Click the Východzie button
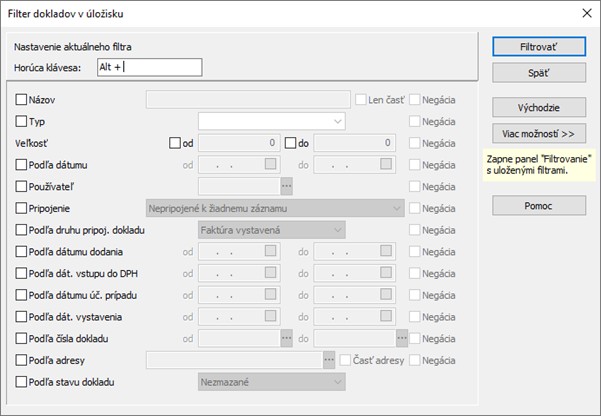This screenshot has width=601, height=416. click(539, 107)
